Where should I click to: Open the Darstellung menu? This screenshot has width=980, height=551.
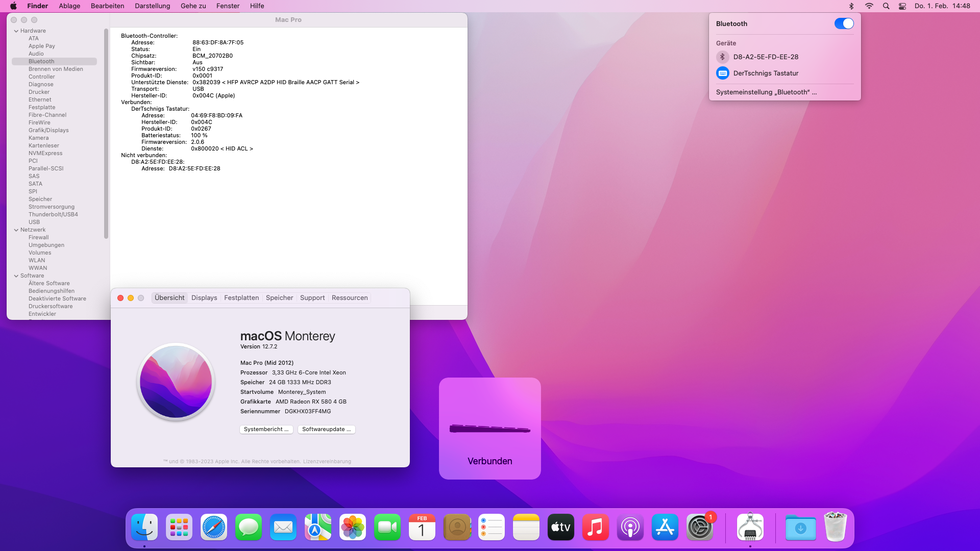pos(152,6)
